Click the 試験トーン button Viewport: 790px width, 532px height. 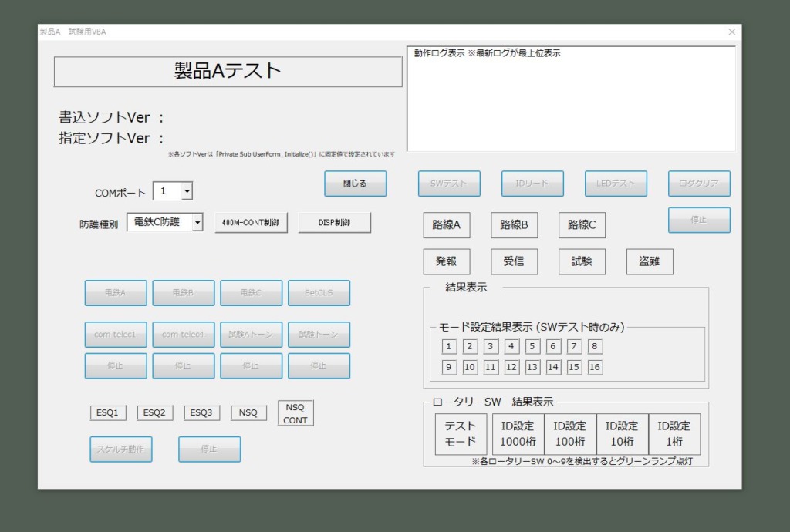pyautogui.click(x=319, y=335)
